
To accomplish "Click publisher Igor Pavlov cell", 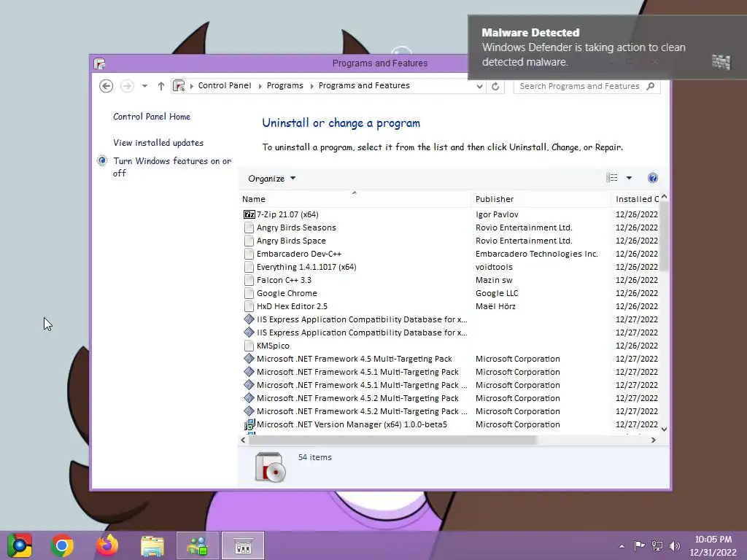I will [497, 214].
